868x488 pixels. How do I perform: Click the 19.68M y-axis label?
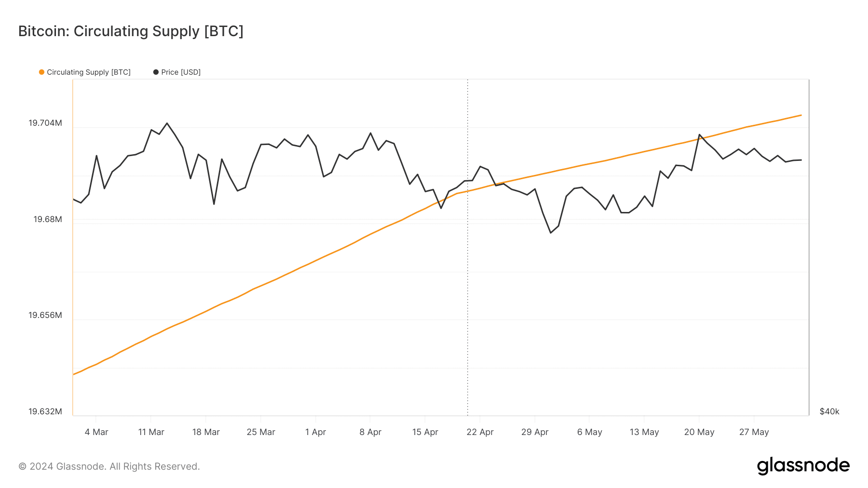pyautogui.click(x=48, y=220)
